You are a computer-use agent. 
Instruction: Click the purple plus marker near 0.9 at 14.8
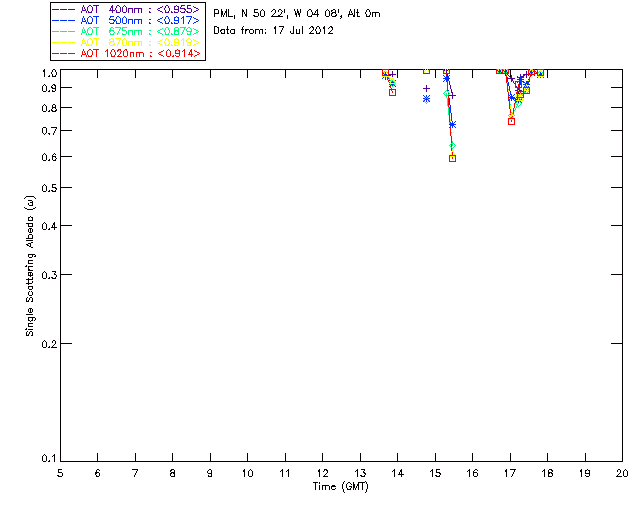tap(426, 88)
